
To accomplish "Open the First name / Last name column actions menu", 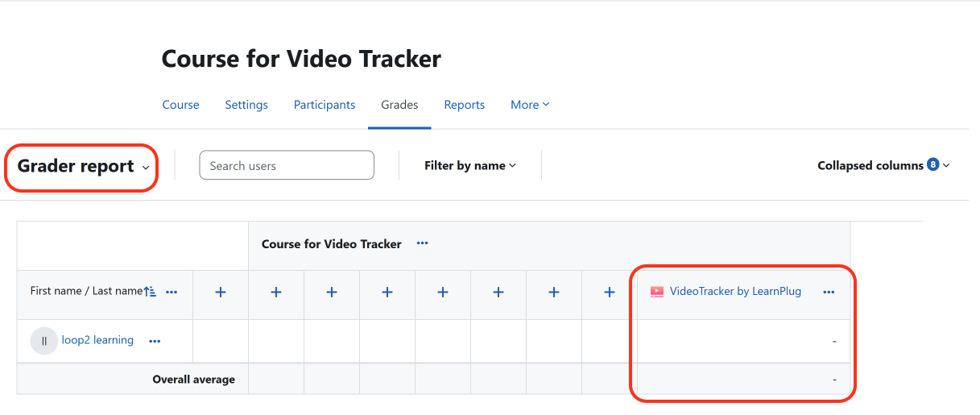I will (172, 293).
